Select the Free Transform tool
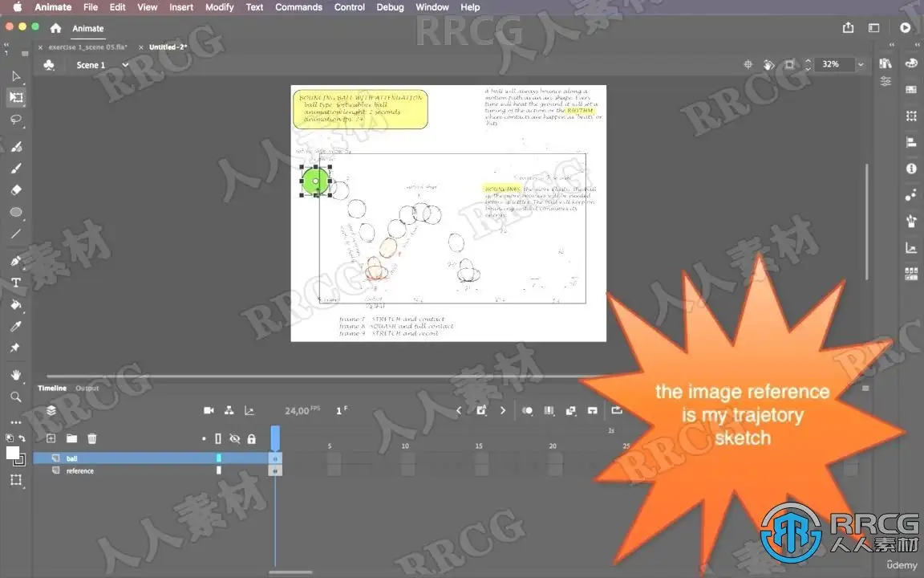 [x=16, y=97]
